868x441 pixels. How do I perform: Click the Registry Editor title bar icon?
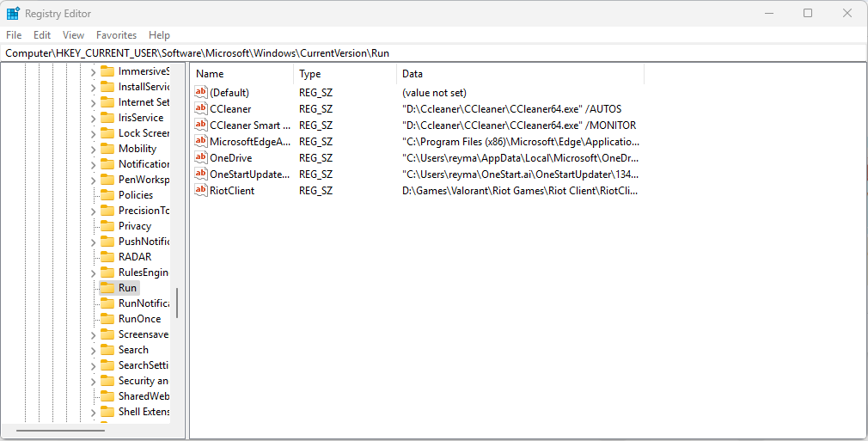pyautogui.click(x=13, y=13)
